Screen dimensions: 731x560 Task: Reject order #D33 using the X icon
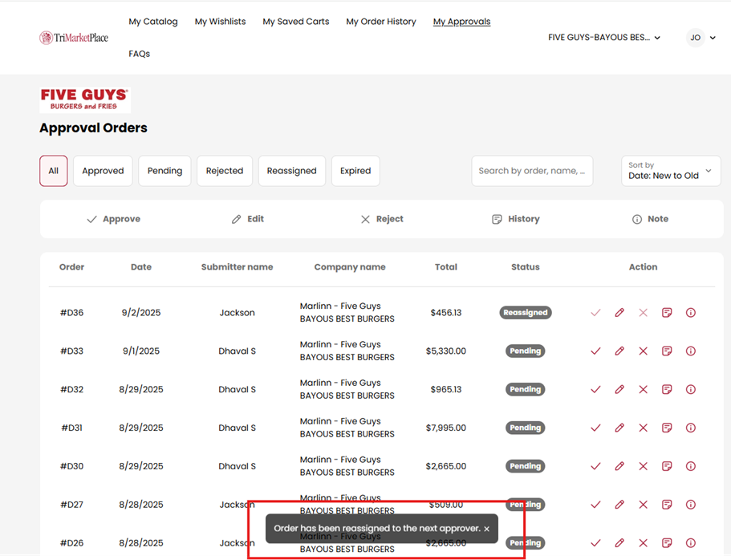tap(643, 351)
